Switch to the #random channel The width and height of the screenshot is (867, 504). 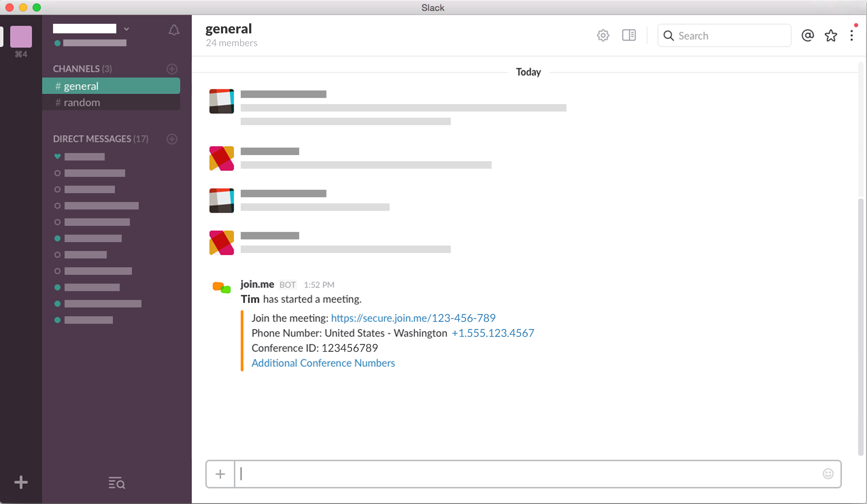(x=82, y=102)
